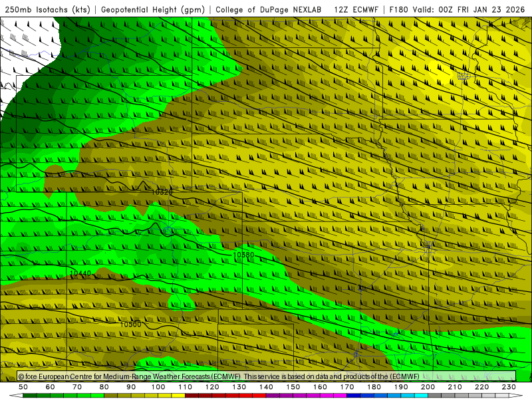Click the 90 knot legend label
The width and height of the screenshot is (532, 399).
(x=131, y=387)
